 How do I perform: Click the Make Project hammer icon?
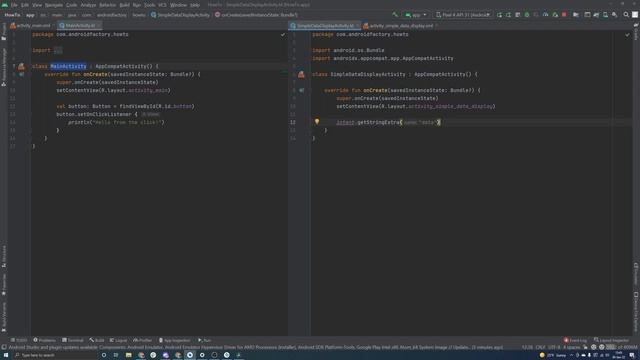click(395, 15)
